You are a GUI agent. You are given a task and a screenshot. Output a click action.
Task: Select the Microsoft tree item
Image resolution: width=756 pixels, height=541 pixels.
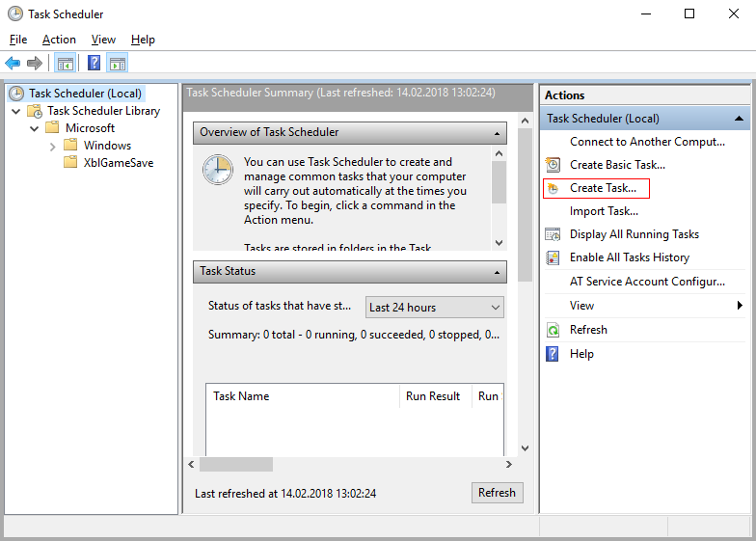point(91,128)
